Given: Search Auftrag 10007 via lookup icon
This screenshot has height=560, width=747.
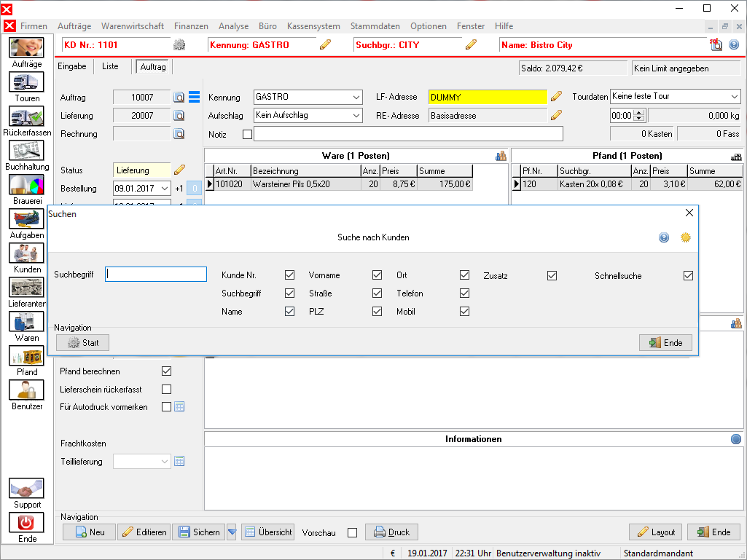Looking at the screenshot, I should point(179,97).
